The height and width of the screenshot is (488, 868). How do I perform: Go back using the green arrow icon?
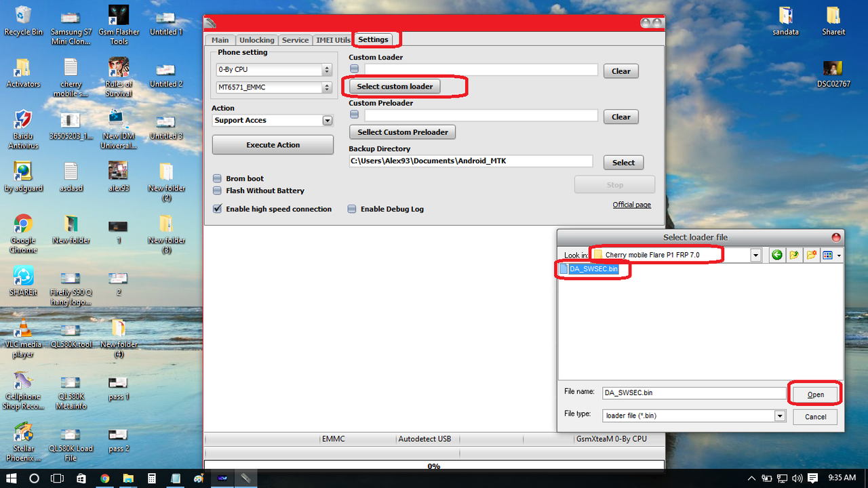click(x=777, y=255)
